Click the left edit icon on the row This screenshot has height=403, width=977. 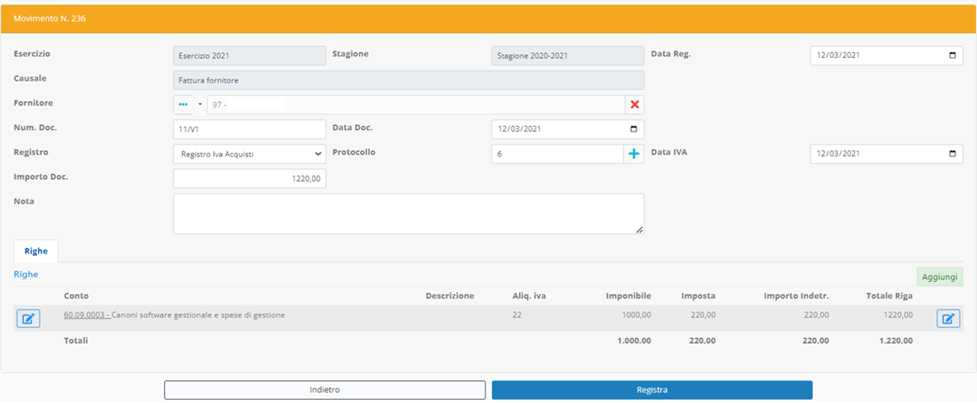coord(29,319)
